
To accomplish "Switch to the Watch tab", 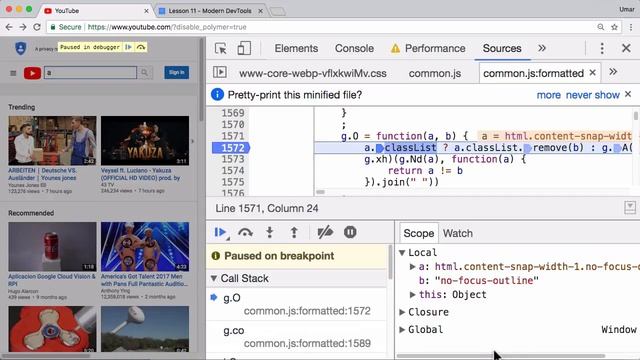I will pos(458,233).
